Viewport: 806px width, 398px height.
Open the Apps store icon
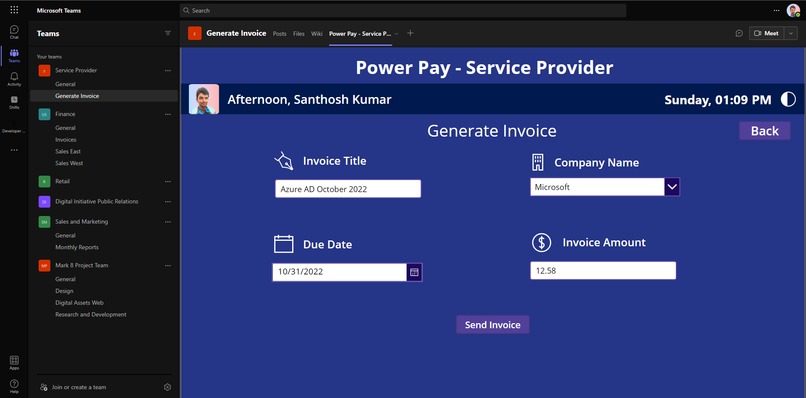pos(14,363)
